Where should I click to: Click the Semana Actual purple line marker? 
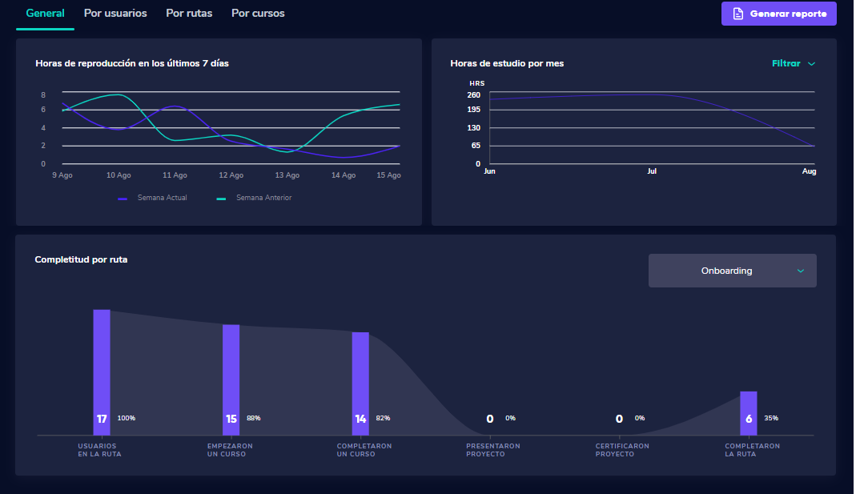[120, 197]
